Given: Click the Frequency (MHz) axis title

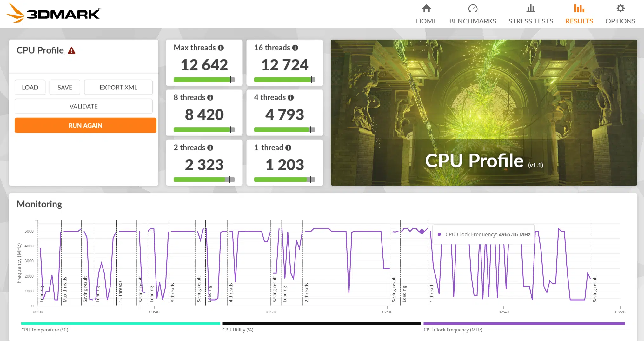Looking at the screenshot, I should tap(19, 263).
